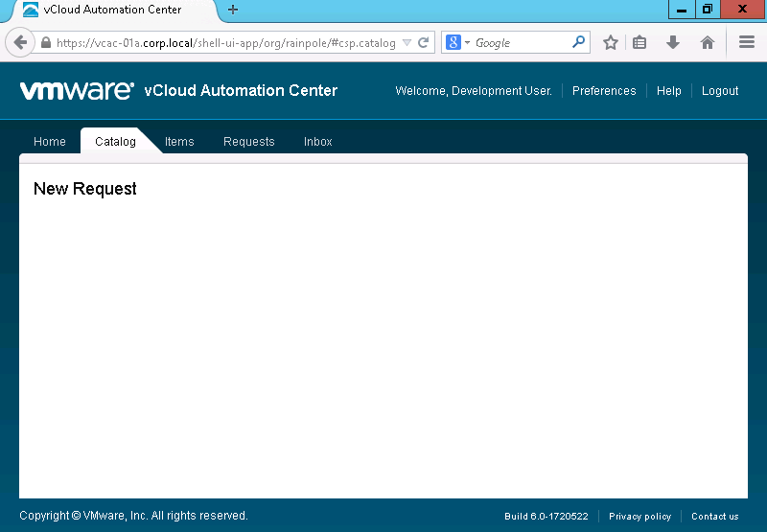Image resolution: width=767 pixels, height=532 pixels.
Task: Restore down the browser window
Action: (708, 9)
